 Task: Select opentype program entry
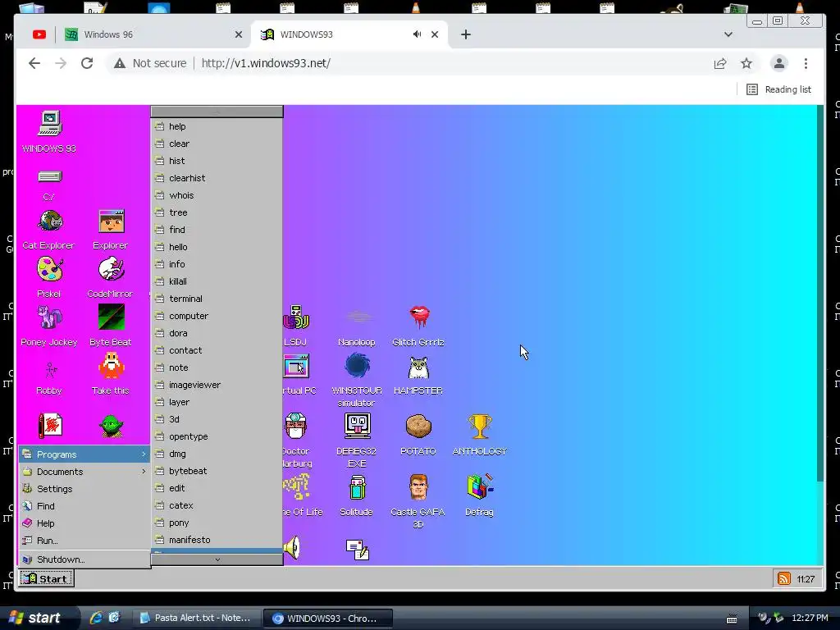click(x=217, y=436)
